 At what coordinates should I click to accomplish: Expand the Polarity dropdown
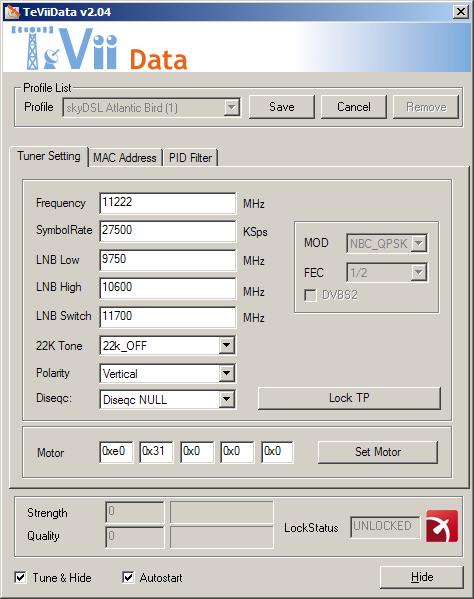point(226,373)
